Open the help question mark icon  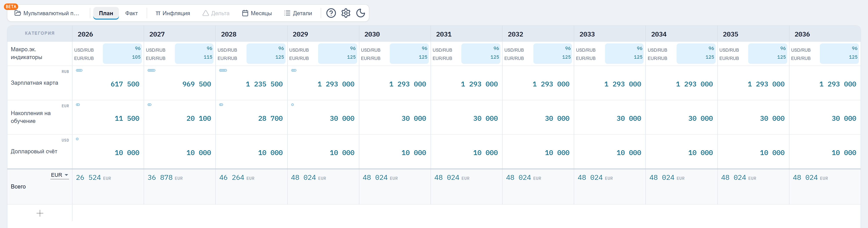[x=331, y=13]
